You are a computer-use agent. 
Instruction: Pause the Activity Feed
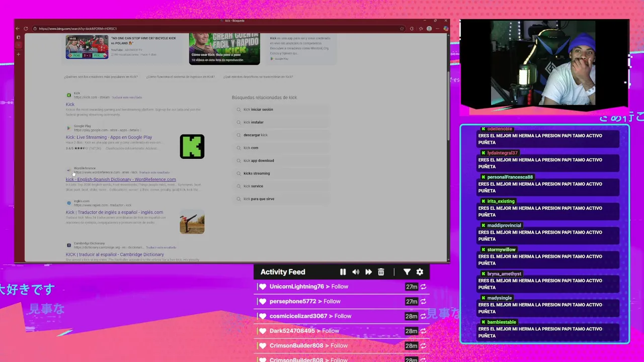[343, 272]
